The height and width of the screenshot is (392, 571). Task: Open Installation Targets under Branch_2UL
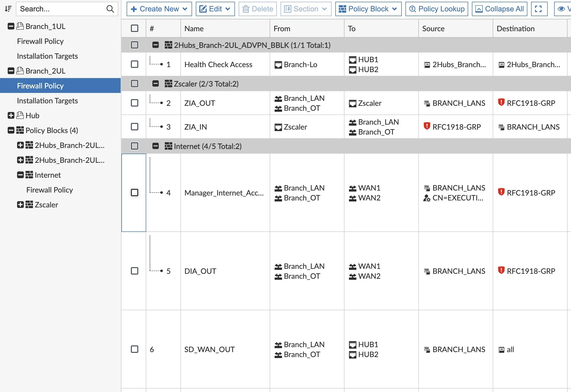point(47,101)
